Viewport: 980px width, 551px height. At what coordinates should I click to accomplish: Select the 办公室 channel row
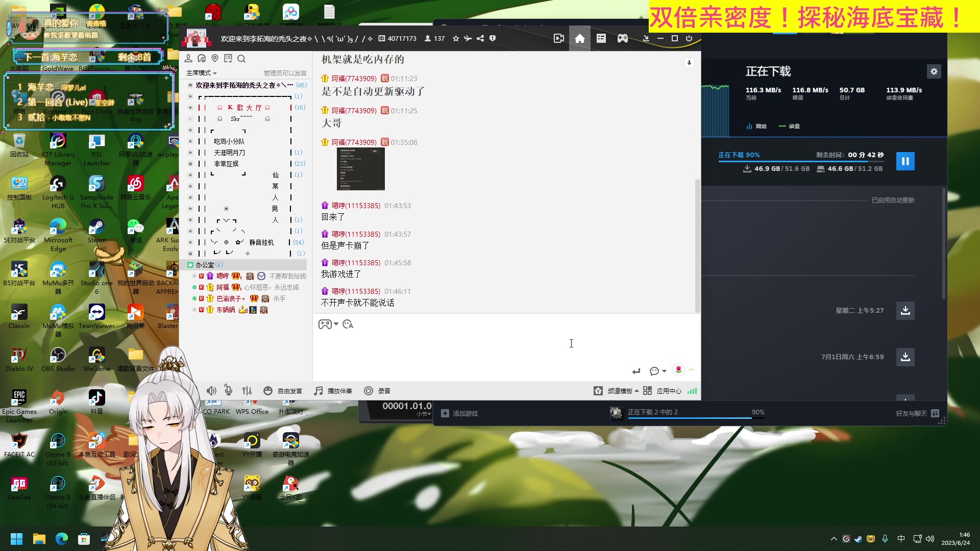246,265
